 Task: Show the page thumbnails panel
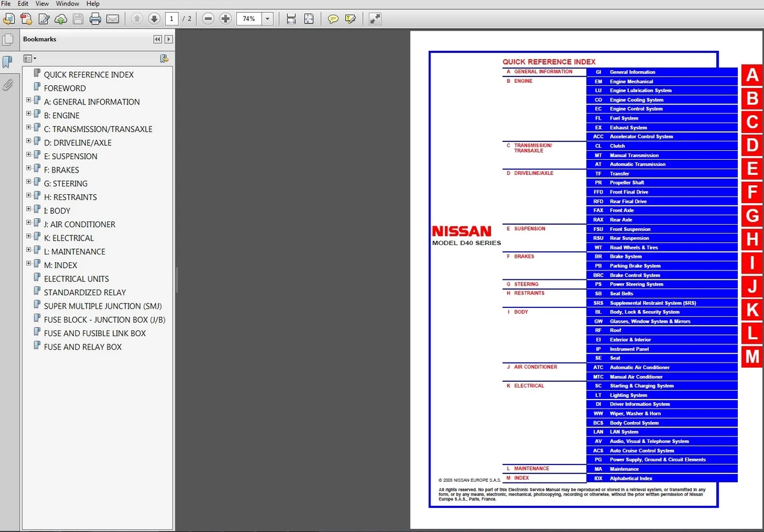coord(8,40)
